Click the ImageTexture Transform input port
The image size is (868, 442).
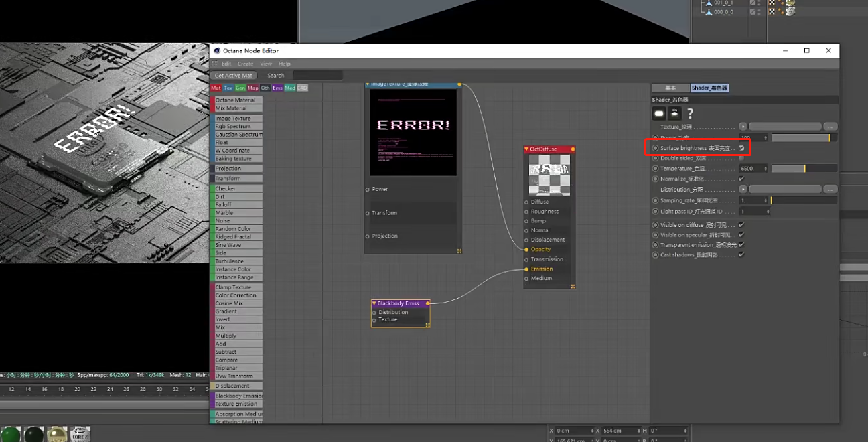(368, 213)
